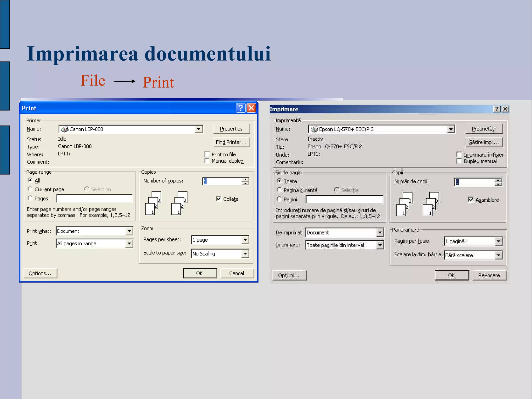
Task: Click the Găsire impr button
Action: click(x=484, y=142)
